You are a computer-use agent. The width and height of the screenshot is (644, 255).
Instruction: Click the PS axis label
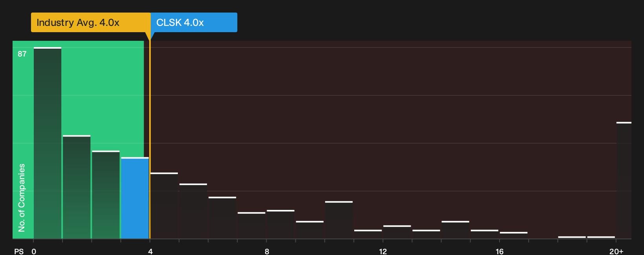point(19,251)
